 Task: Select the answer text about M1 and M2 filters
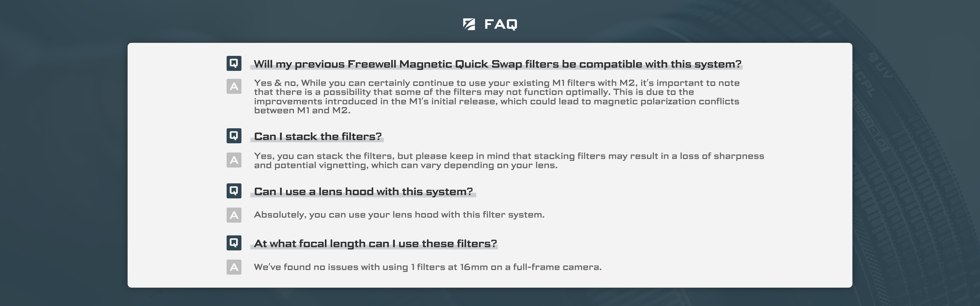497,97
